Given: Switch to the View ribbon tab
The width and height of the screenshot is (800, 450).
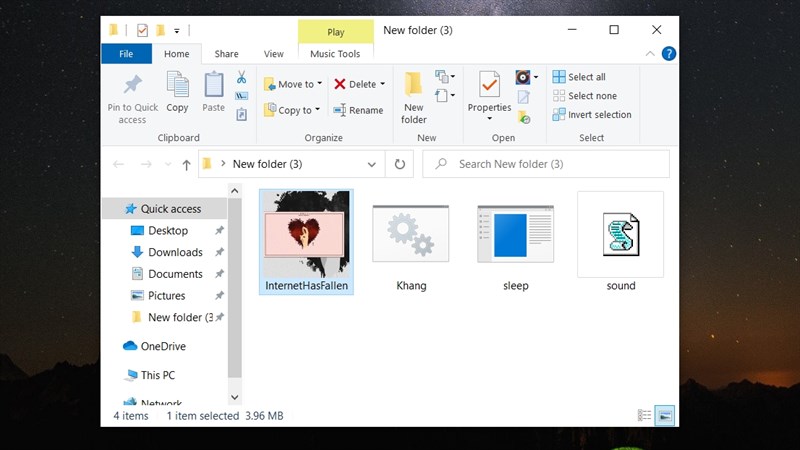Looking at the screenshot, I should click(273, 54).
